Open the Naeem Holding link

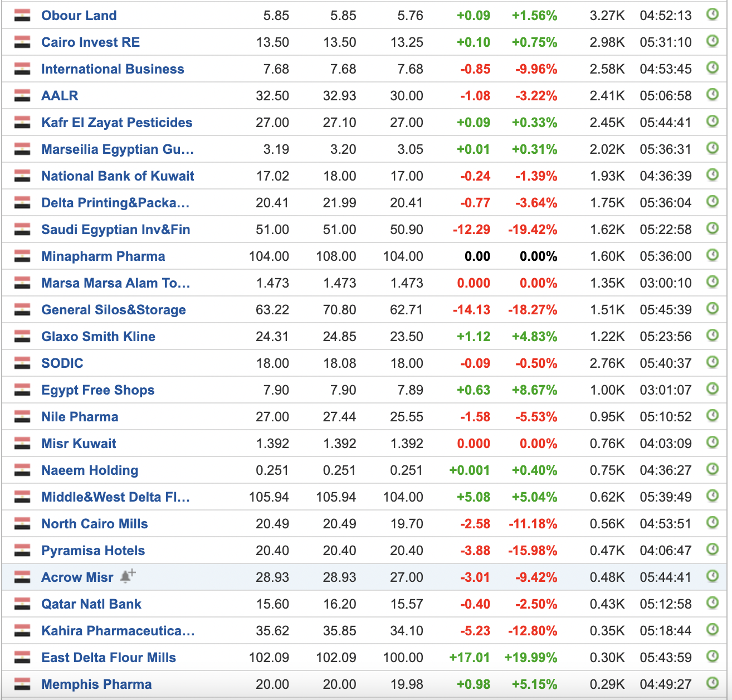coord(90,470)
